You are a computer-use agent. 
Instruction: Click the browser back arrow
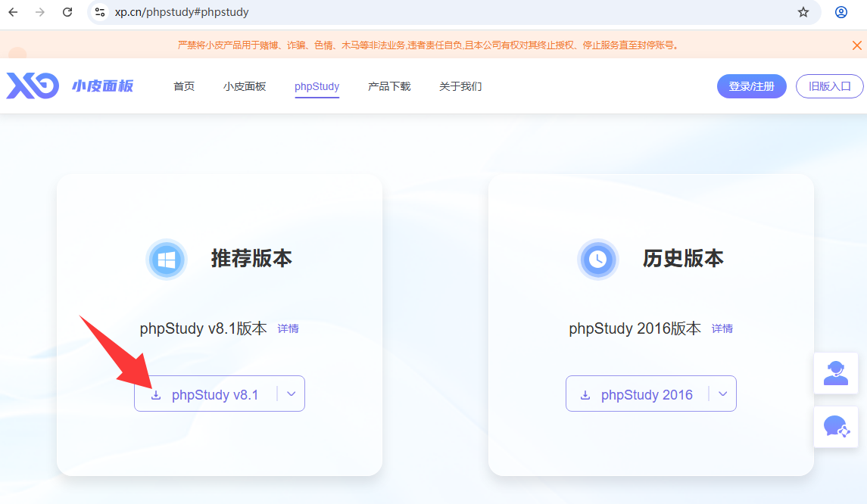pyautogui.click(x=14, y=12)
